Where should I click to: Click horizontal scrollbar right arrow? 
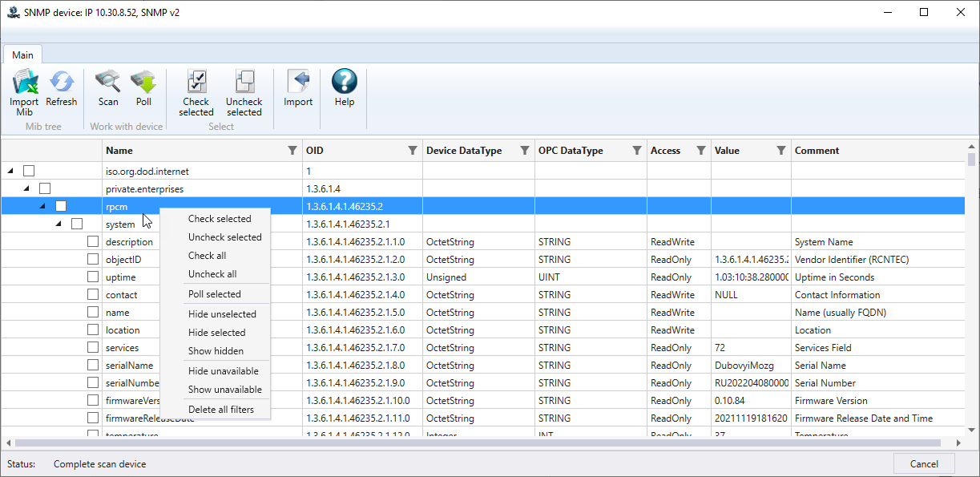click(958, 443)
